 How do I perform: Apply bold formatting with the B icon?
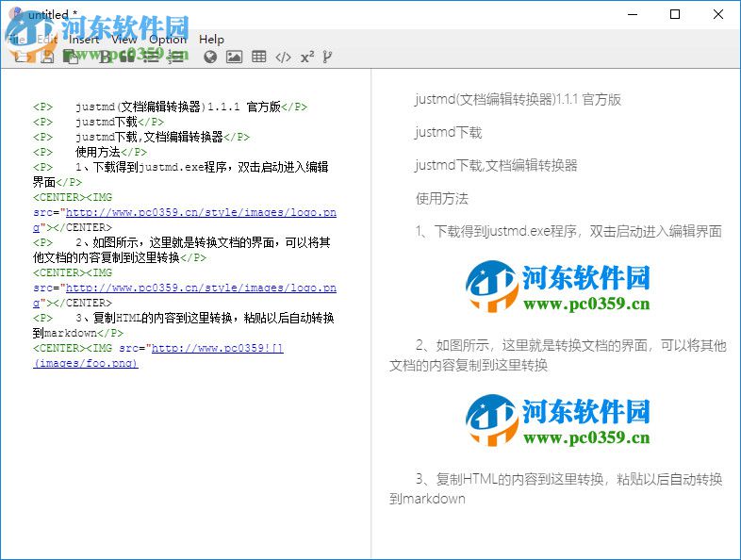coord(105,58)
